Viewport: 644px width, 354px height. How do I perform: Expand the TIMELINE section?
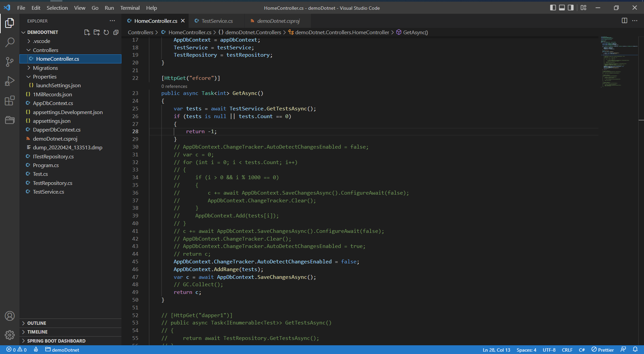70,332
